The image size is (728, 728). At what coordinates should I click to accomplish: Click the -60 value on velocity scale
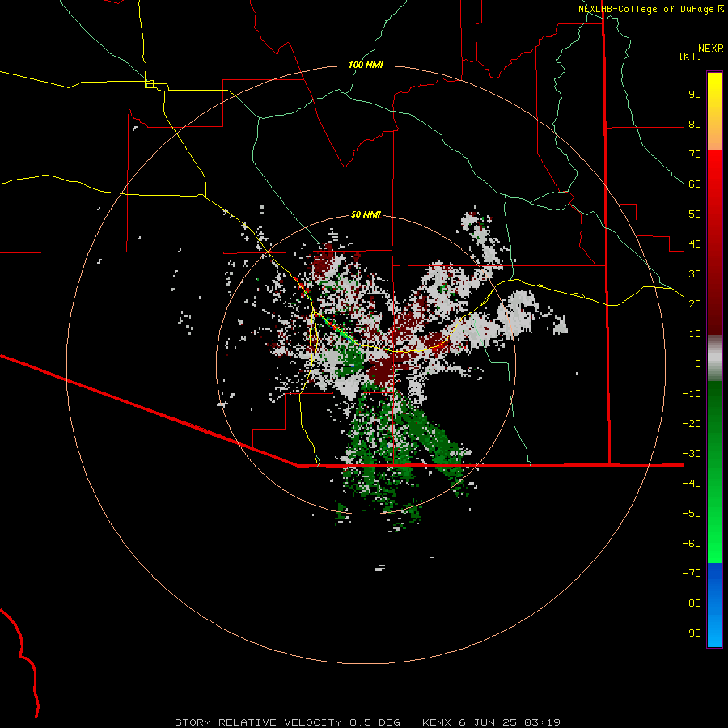click(x=692, y=544)
